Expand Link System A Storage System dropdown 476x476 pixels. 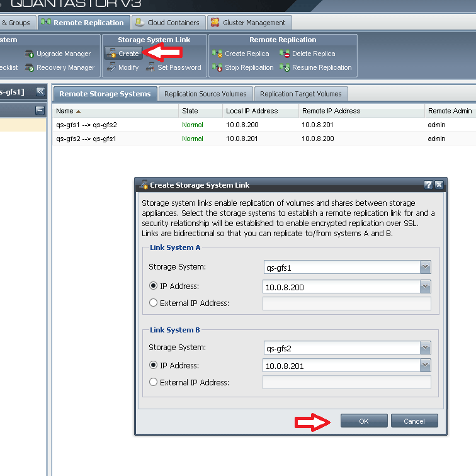tap(426, 268)
